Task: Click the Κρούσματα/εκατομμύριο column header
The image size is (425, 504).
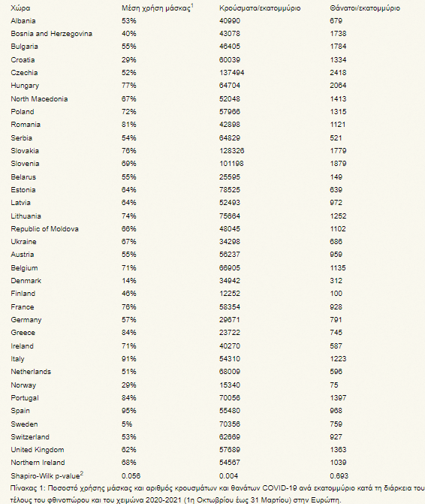Action: [260, 8]
